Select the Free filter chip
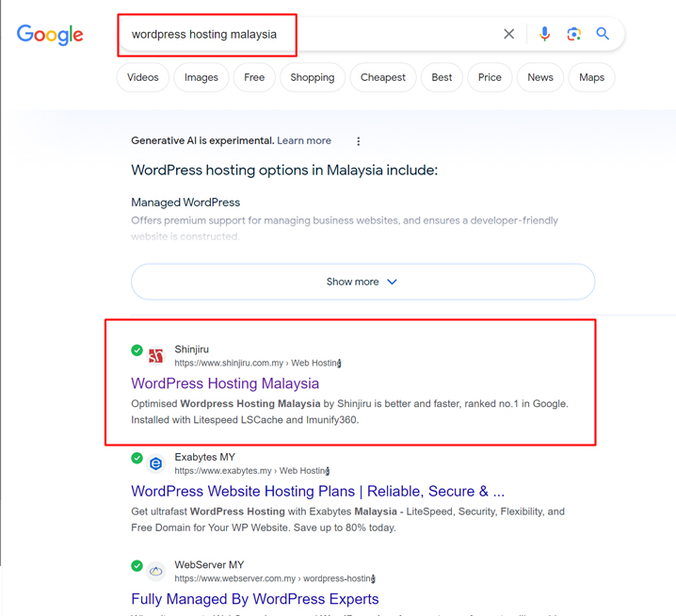The width and height of the screenshot is (676, 616). (254, 77)
